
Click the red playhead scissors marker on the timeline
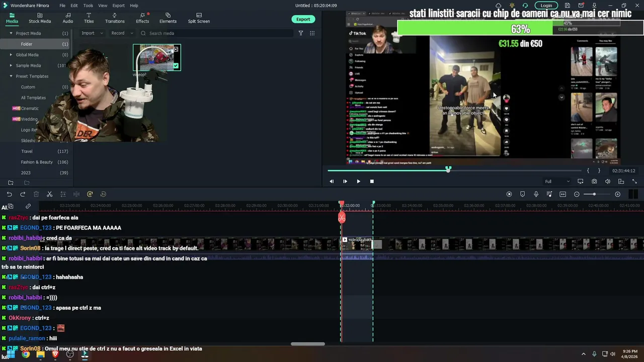pyautogui.click(x=342, y=218)
